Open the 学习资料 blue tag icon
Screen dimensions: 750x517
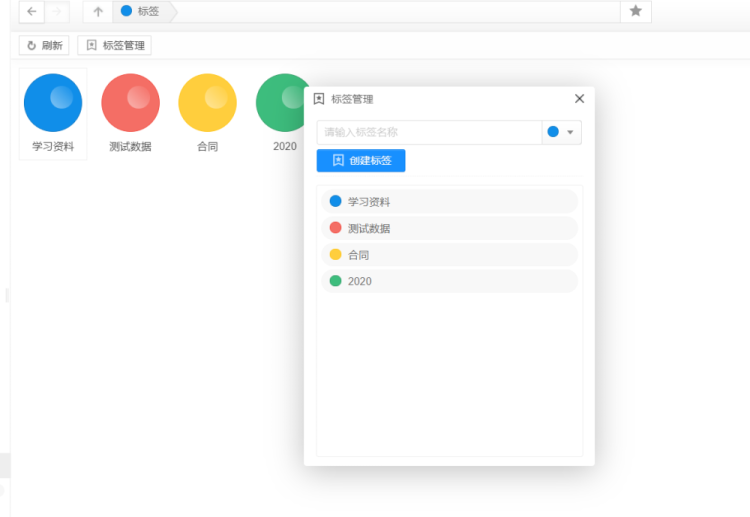click(x=53, y=103)
